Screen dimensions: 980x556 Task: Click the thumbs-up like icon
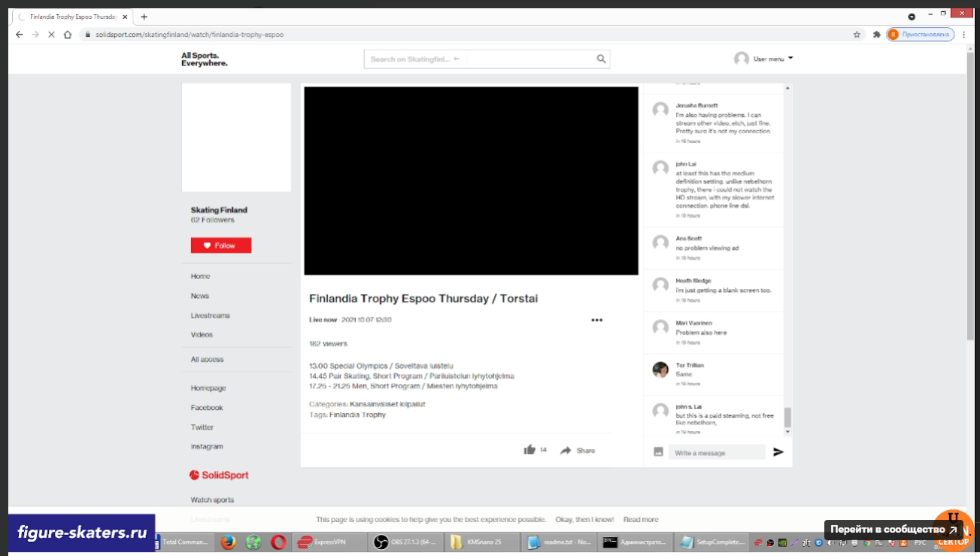pyautogui.click(x=529, y=450)
